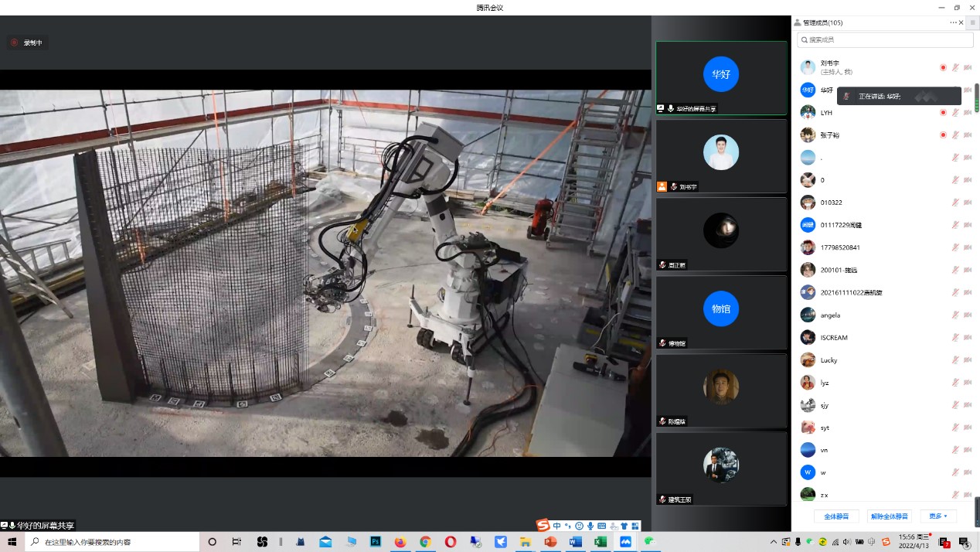Select member ISCREAM in the list
This screenshot has height=552, width=980.
pos(833,338)
